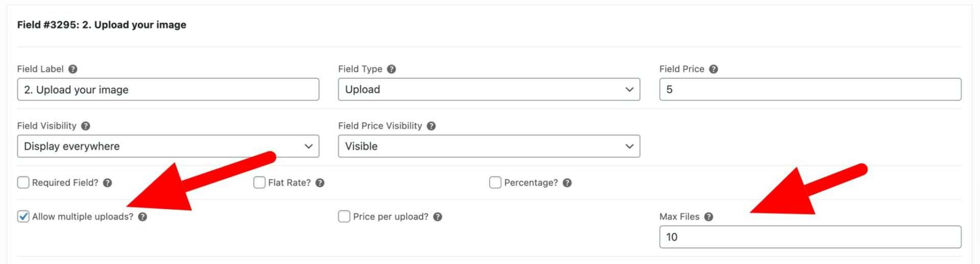Open Field Price help tooltip icon

[713, 69]
